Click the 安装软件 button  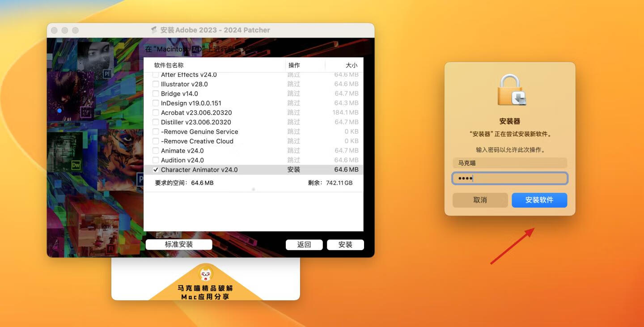[539, 200]
